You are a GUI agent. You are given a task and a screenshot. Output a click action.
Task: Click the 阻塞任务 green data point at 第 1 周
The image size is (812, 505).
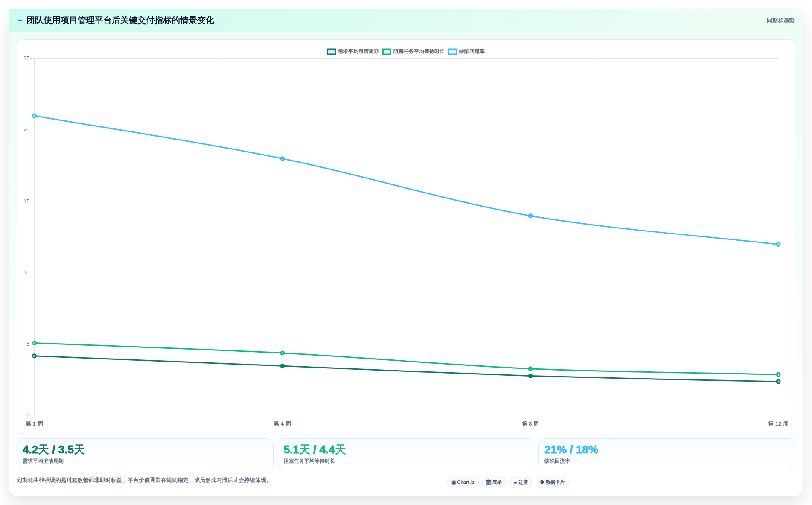coord(35,343)
